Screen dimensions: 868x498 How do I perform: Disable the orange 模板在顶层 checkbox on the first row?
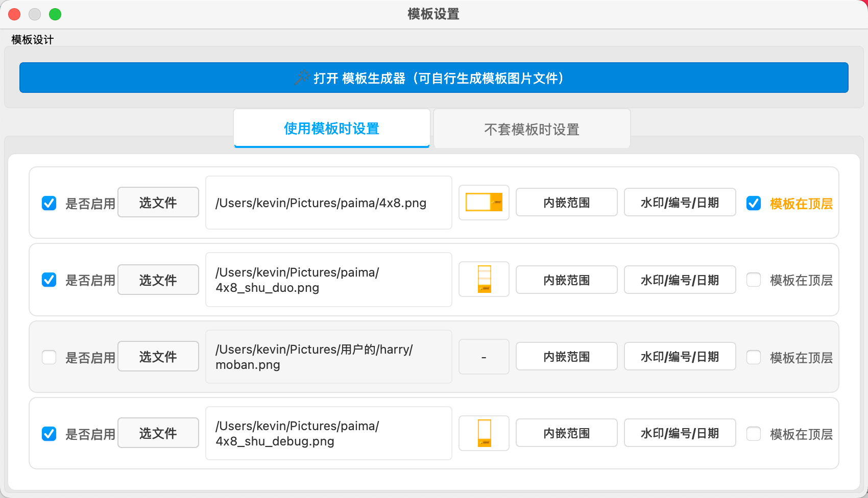click(x=754, y=203)
